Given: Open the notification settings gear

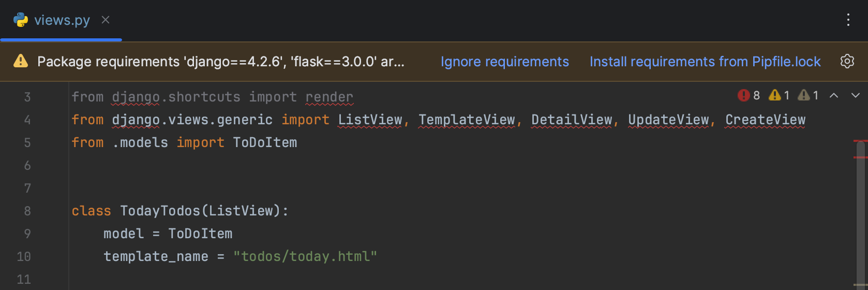Looking at the screenshot, I should point(847,61).
